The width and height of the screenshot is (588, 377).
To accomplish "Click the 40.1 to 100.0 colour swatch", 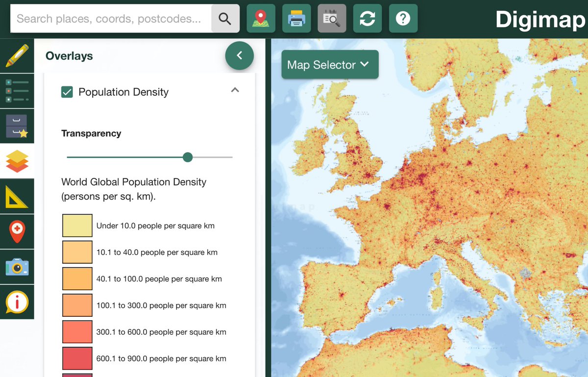I will (x=77, y=278).
